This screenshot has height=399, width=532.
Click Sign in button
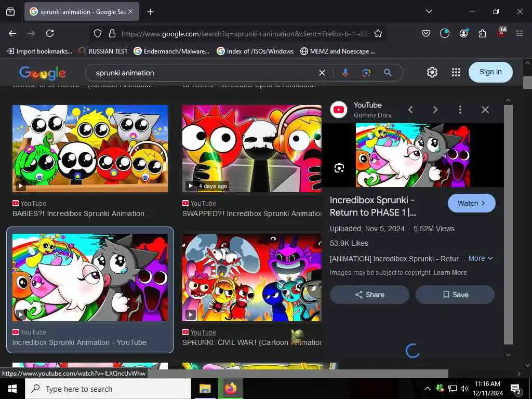click(490, 72)
